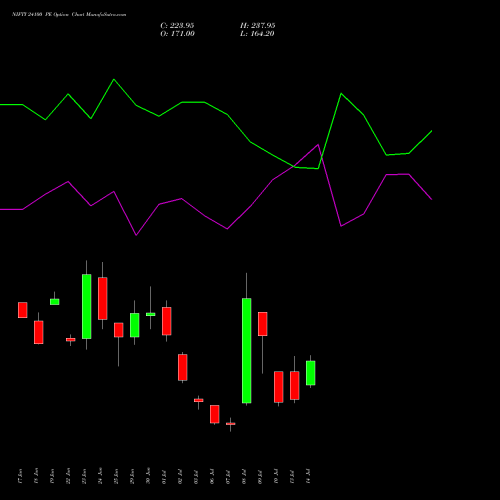500x500 pixels.
Task: Click the open value O: 171.00
Action: (177, 33)
